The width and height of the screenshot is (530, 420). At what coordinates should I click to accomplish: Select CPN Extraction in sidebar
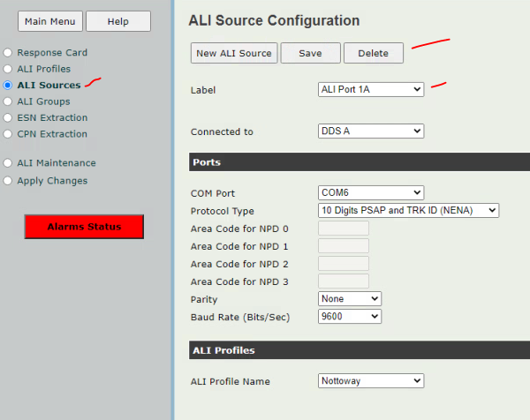(x=7, y=134)
